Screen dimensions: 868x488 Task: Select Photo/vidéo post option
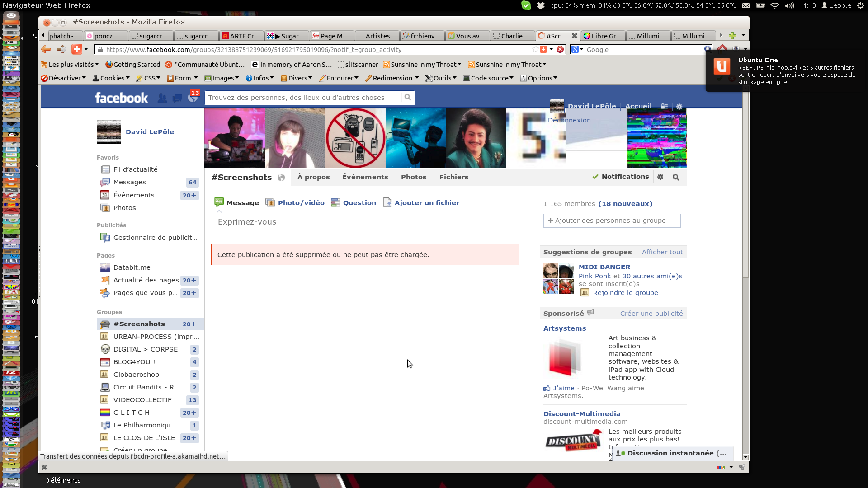[301, 203]
